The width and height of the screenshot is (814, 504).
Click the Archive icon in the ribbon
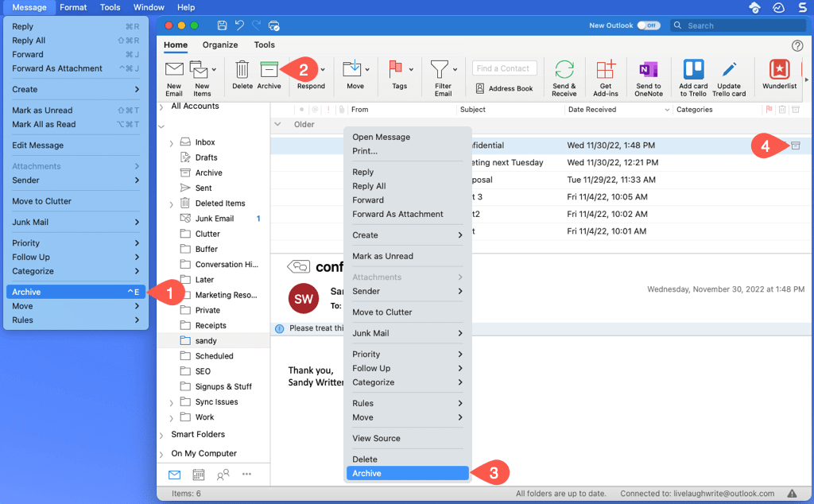[269, 69]
